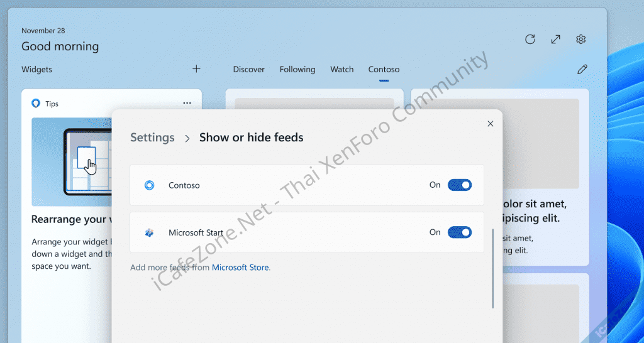Disable the Microsoft Start feed toggle
The width and height of the screenshot is (644, 343).
click(x=459, y=232)
